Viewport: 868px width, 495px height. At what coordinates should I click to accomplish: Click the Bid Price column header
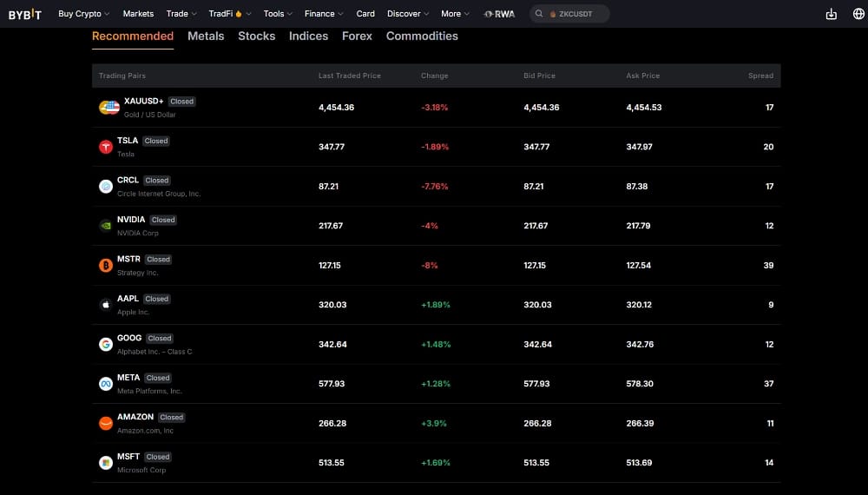[x=539, y=76]
